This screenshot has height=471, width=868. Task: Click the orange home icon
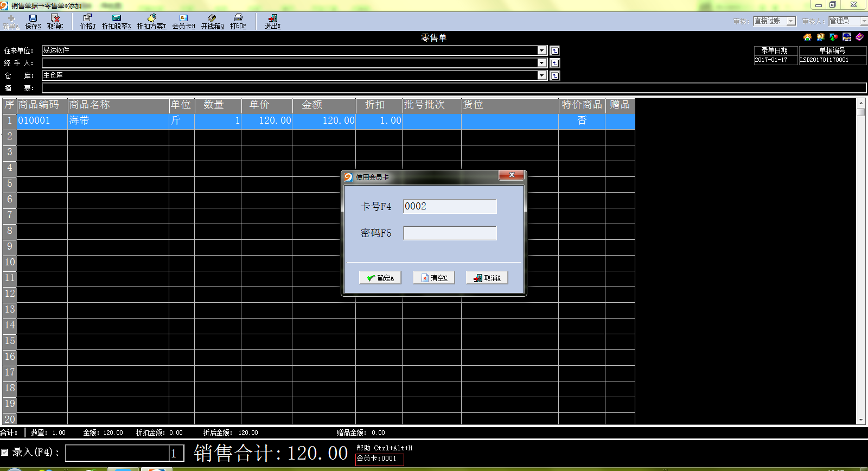[x=807, y=37]
